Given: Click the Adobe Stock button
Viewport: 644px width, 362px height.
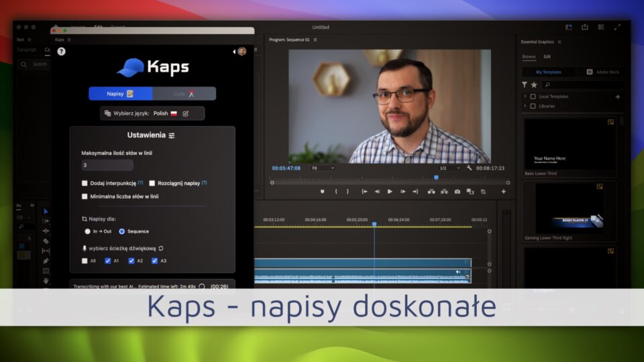Looking at the screenshot, I should pos(602,72).
